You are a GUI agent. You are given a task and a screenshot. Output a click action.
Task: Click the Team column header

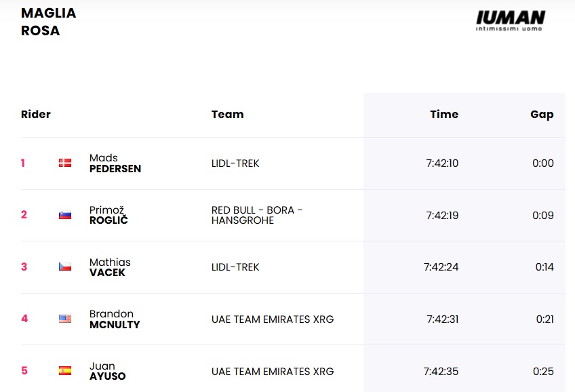click(227, 114)
